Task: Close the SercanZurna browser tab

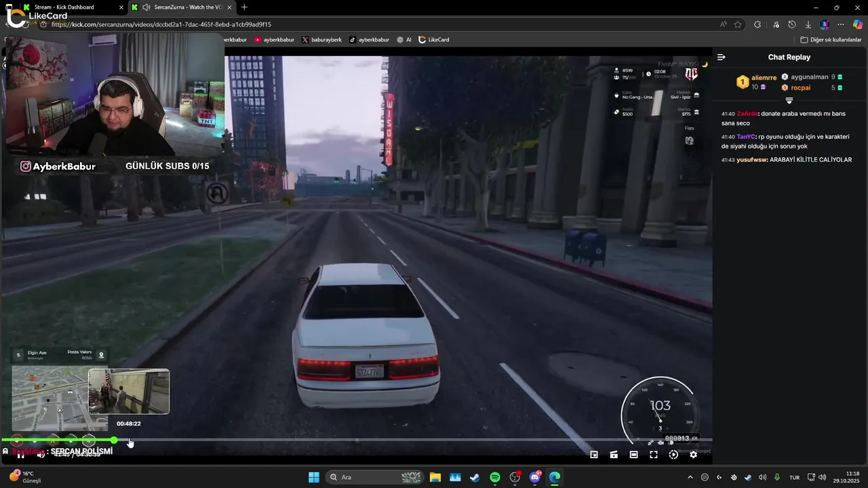Action: (x=230, y=7)
